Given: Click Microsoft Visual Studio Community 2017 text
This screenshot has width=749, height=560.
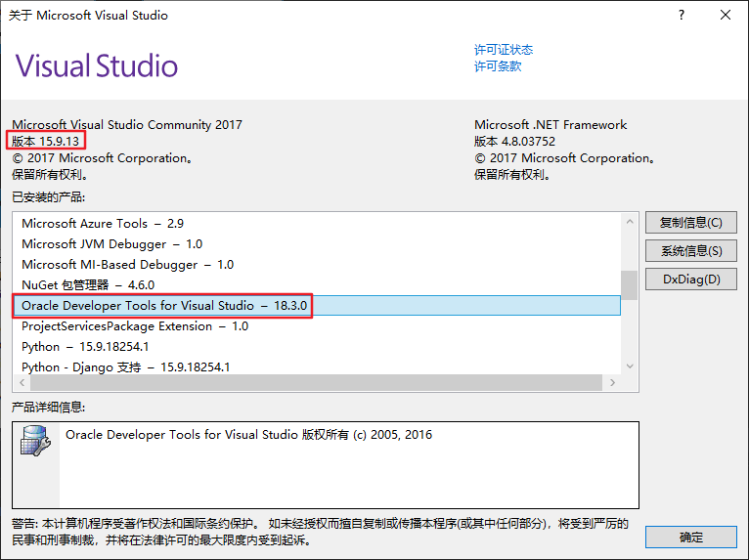Looking at the screenshot, I should [127, 124].
